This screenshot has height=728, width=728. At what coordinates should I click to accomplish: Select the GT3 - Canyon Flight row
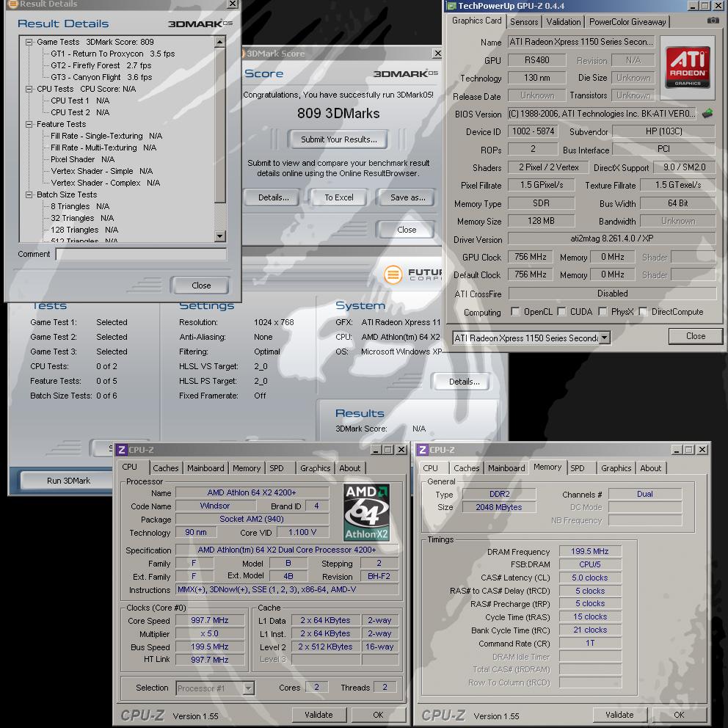coord(101,77)
